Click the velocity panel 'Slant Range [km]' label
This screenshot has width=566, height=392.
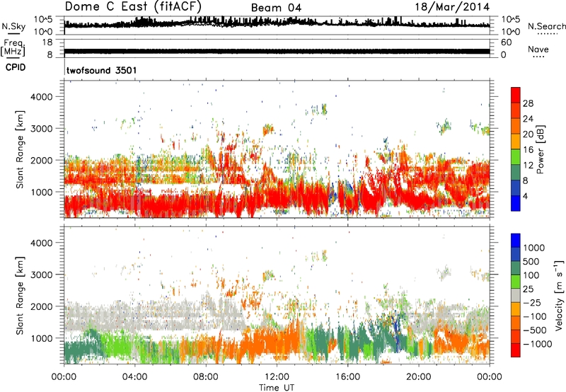[x=20, y=296]
